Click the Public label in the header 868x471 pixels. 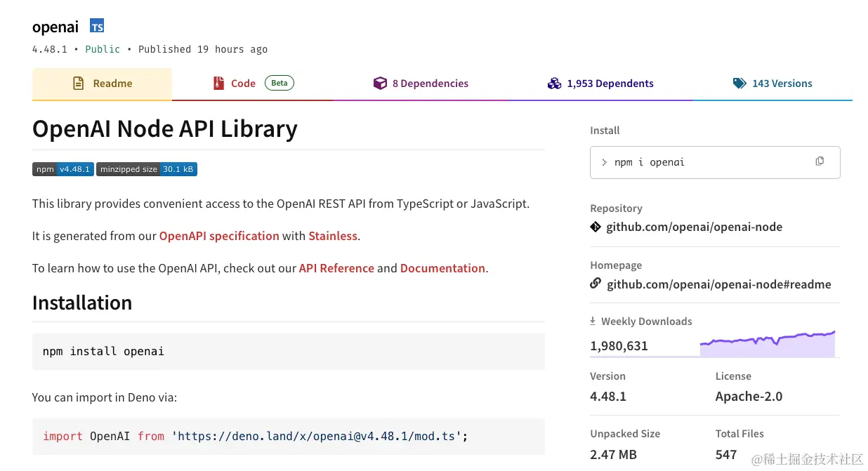103,49
